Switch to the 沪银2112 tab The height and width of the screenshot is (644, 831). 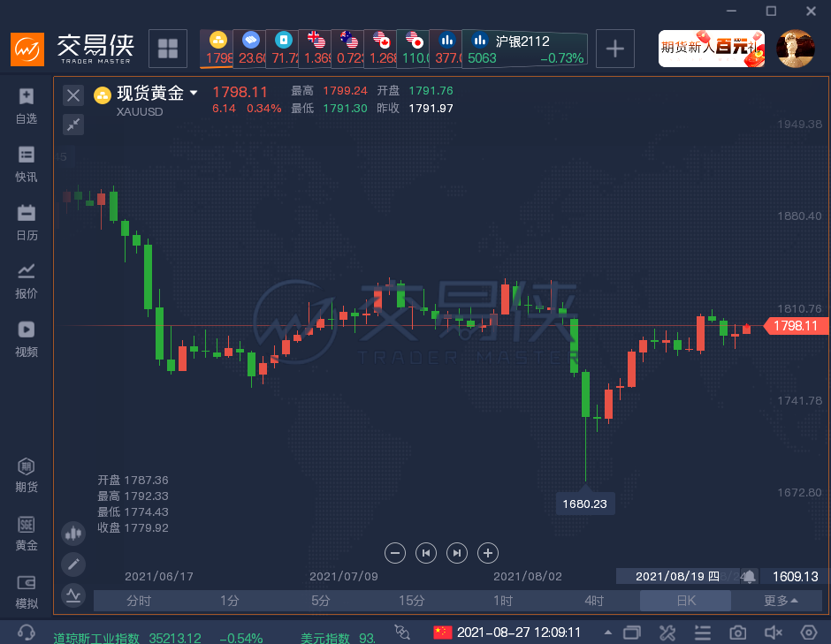525,49
